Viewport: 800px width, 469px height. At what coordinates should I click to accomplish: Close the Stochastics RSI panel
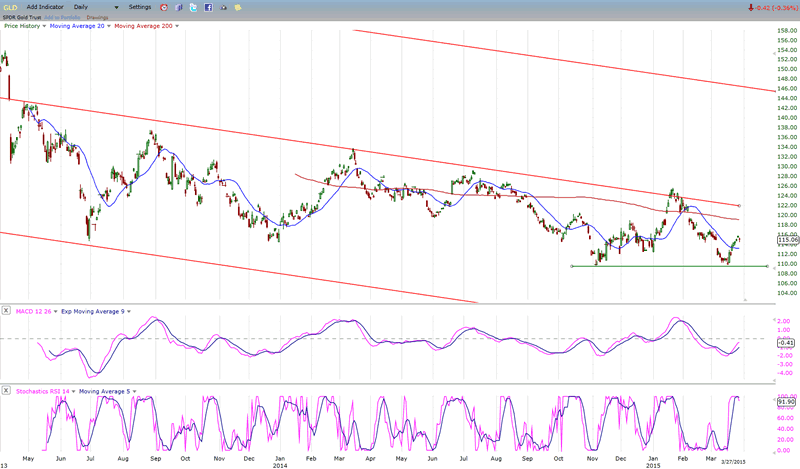point(6,390)
